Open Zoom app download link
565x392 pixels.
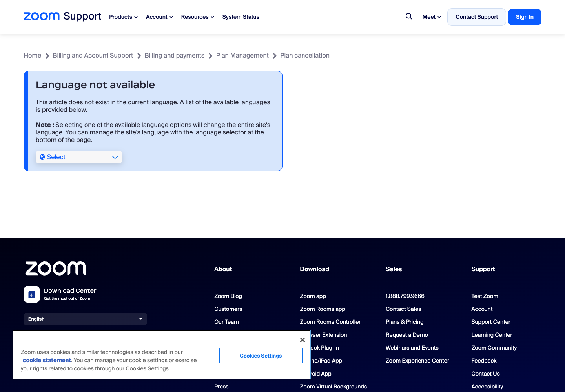(313, 296)
